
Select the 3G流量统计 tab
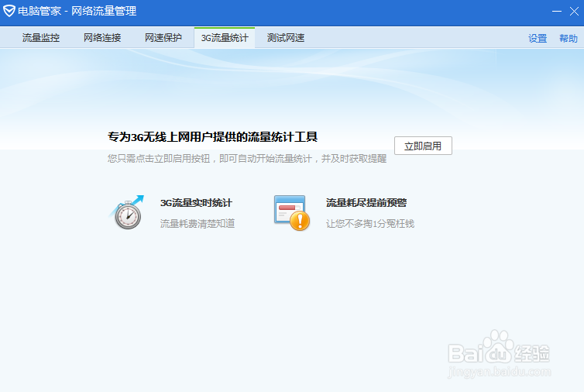(225, 38)
